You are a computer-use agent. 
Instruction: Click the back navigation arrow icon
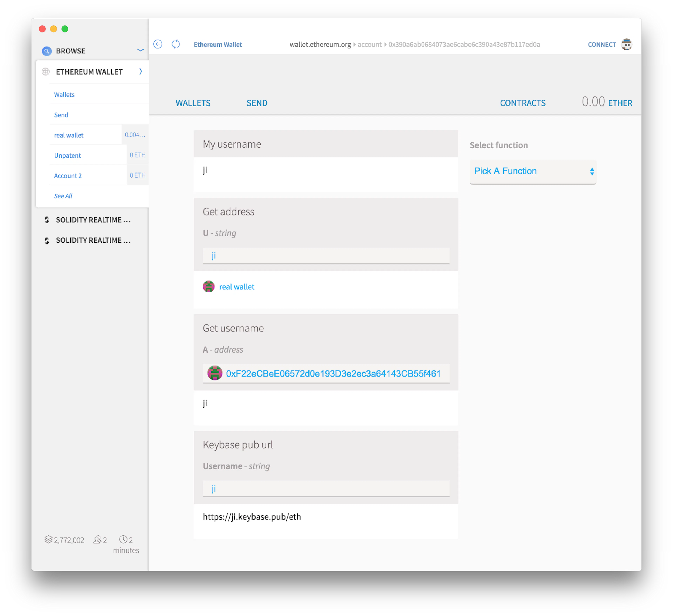coord(158,44)
